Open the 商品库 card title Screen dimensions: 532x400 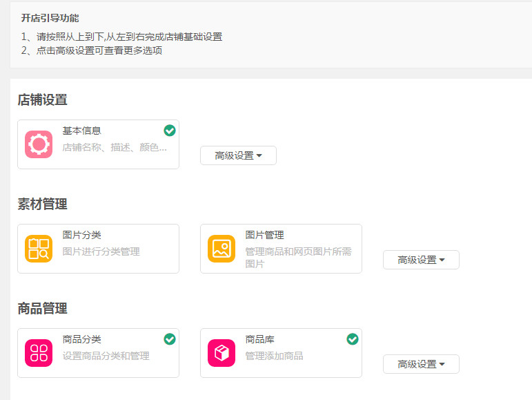point(259,339)
